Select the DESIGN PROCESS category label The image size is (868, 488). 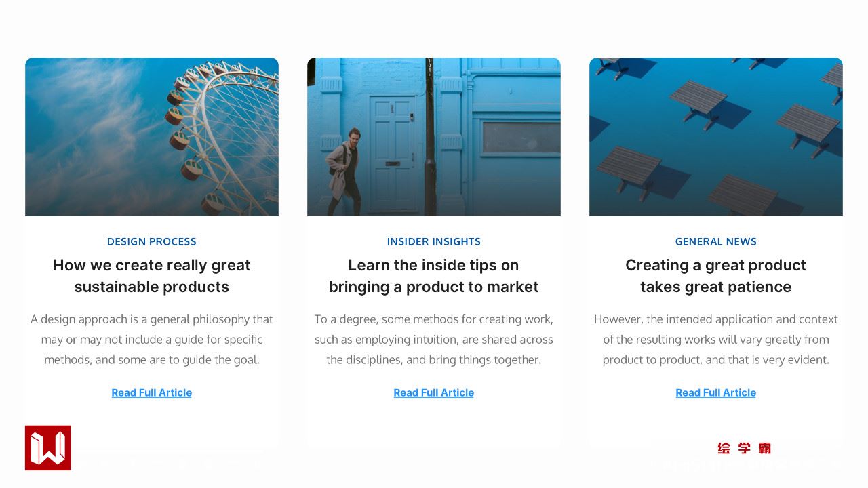click(x=152, y=241)
